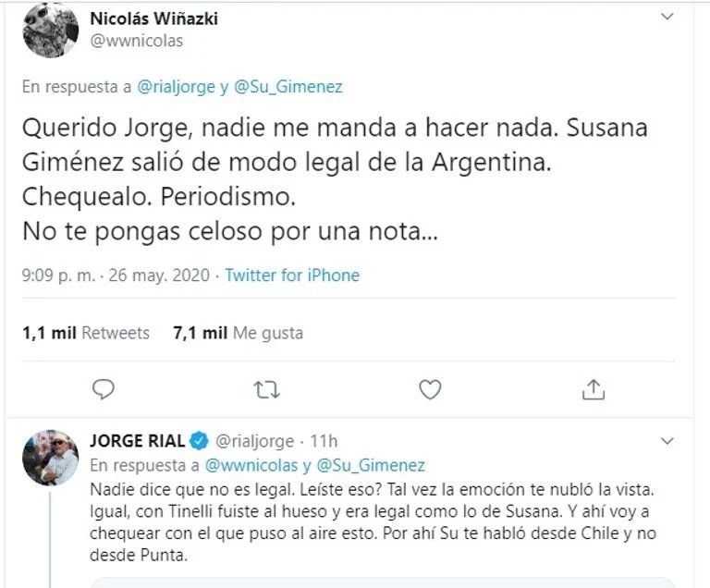This screenshot has width=710, height=588.
Task: Open Nicolás Wiñazki's profile picture
Action: tap(50, 30)
